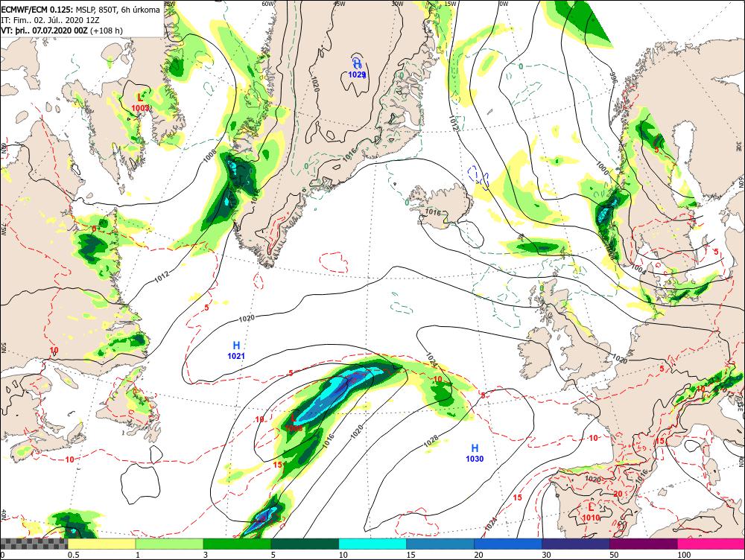745x560 pixels.
Task: Click the dark indigo 30–50 legend swatch
Action: coord(575,544)
